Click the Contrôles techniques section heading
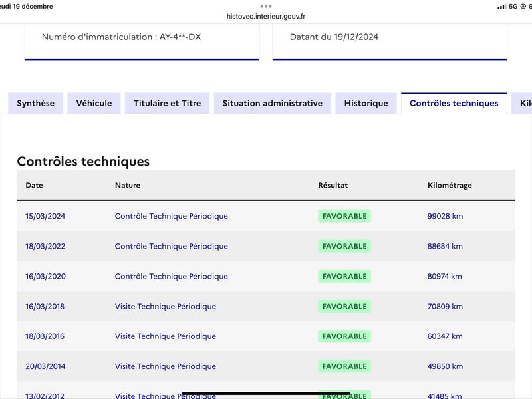The image size is (532, 399). (83, 162)
